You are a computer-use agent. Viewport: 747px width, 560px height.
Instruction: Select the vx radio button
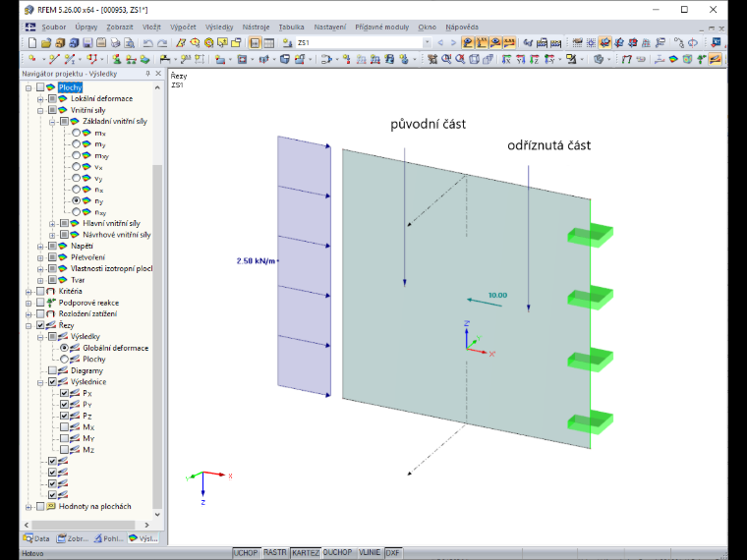pos(77,167)
